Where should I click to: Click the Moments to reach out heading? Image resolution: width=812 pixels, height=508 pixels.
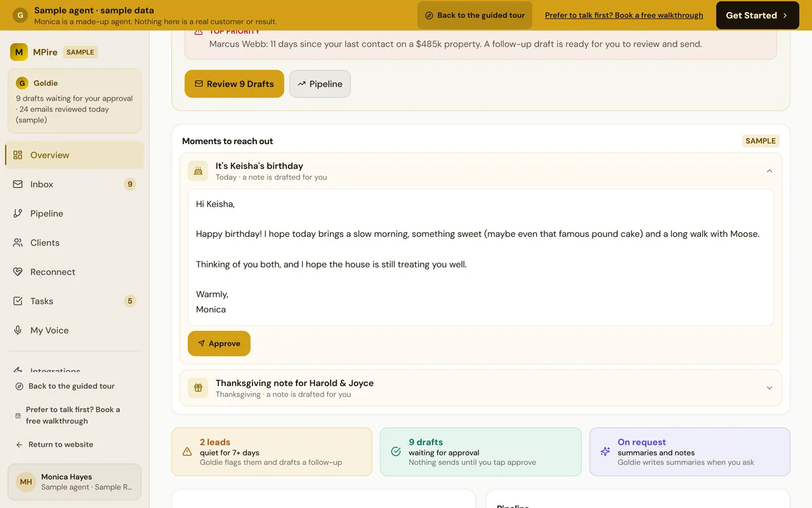click(228, 141)
